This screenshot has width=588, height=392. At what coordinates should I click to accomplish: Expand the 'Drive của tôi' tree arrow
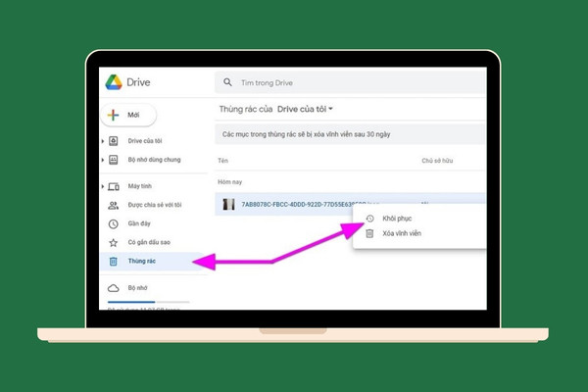103,141
